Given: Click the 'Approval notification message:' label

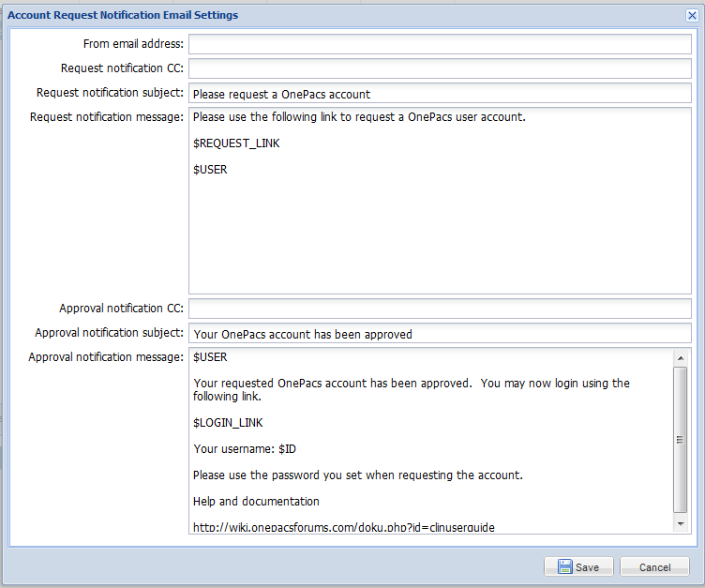Looking at the screenshot, I should coord(106,357).
